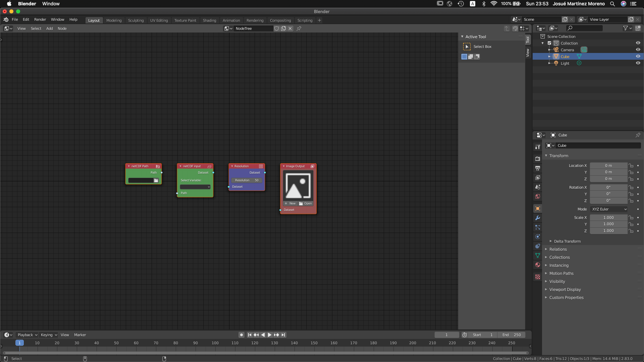Open the Render Properties tab
The width and height of the screenshot is (644, 362).
(x=538, y=158)
